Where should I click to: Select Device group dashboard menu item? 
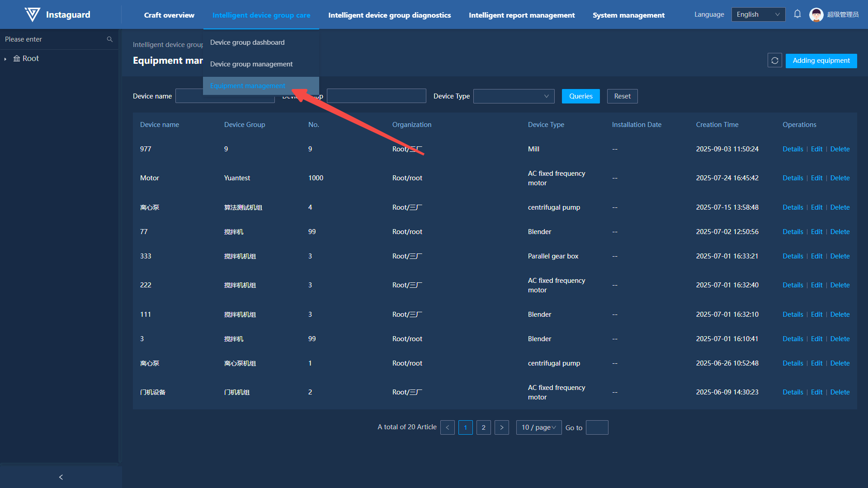click(x=247, y=42)
